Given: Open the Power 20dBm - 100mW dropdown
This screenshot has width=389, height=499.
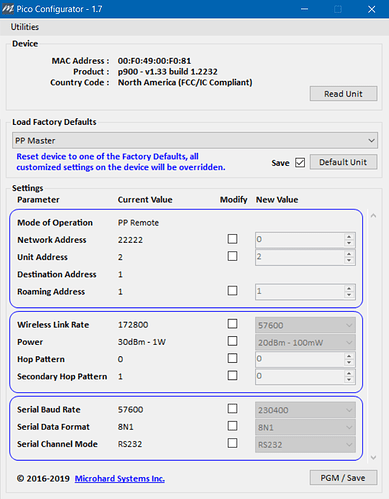Looking at the screenshot, I should coord(305,342).
